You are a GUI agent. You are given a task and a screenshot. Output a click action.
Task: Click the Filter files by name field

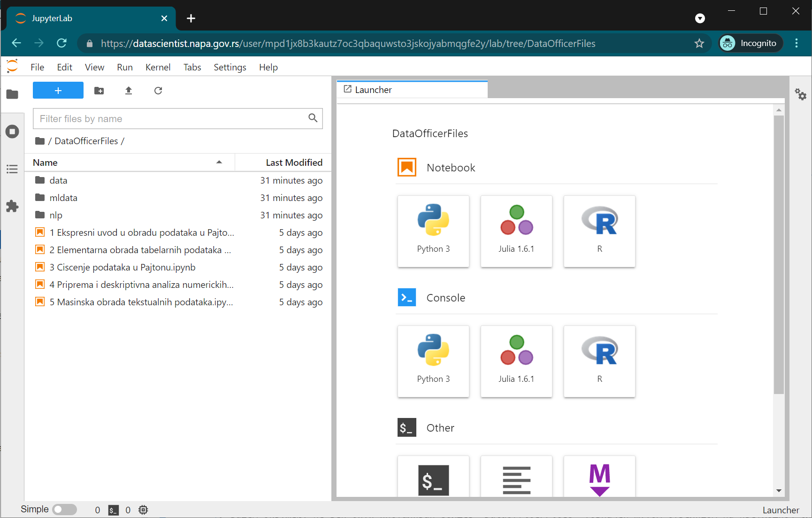coord(171,119)
